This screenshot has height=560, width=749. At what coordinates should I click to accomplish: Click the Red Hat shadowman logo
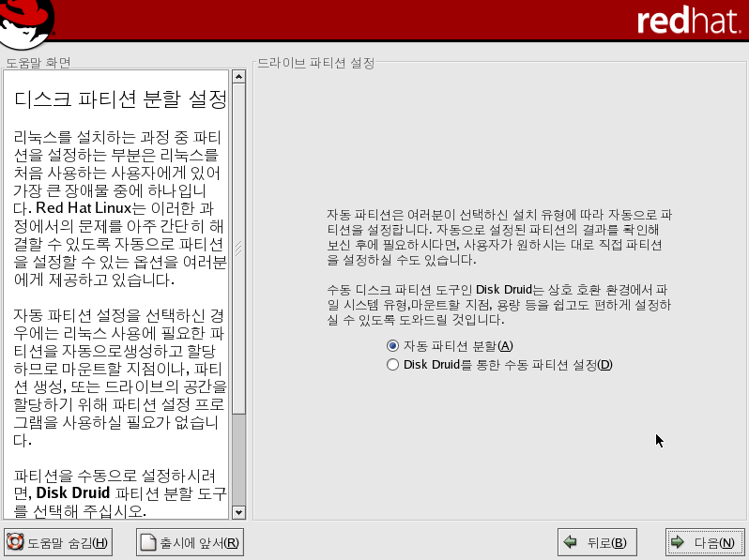tap(25, 23)
